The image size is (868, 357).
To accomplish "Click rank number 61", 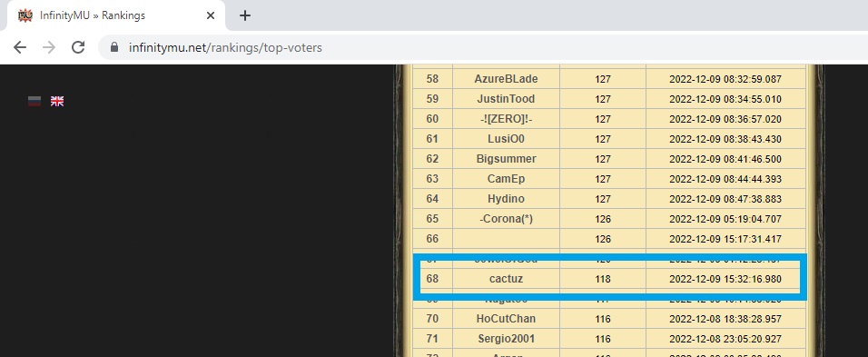I will tap(432, 139).
